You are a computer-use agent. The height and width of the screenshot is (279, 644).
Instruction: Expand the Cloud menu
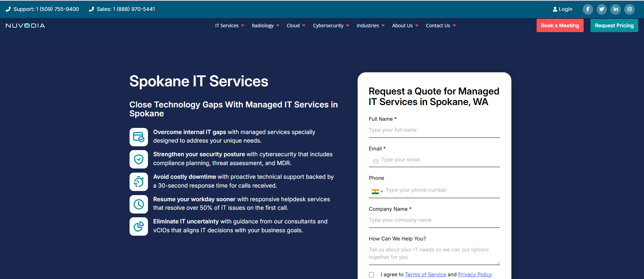[x=296, y=26]
